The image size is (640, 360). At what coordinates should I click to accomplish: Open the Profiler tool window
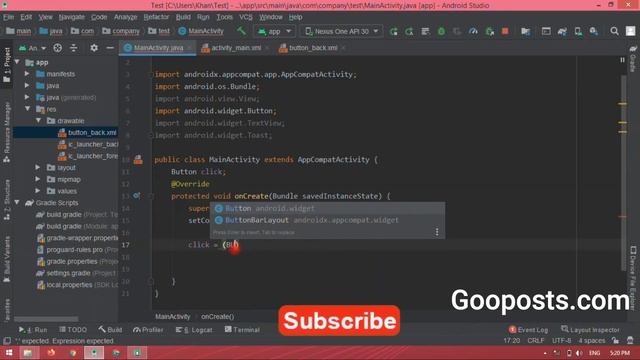[148, 330]
